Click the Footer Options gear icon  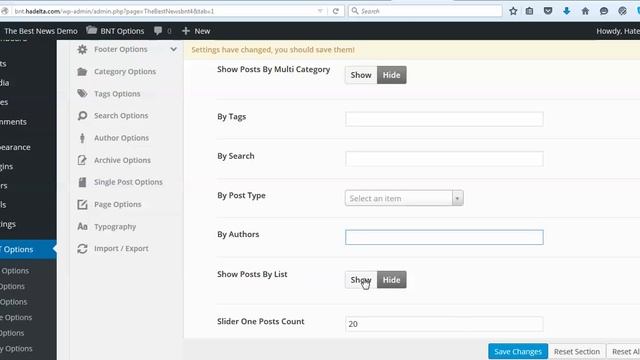pyautogui.click(x=82, y=49)
